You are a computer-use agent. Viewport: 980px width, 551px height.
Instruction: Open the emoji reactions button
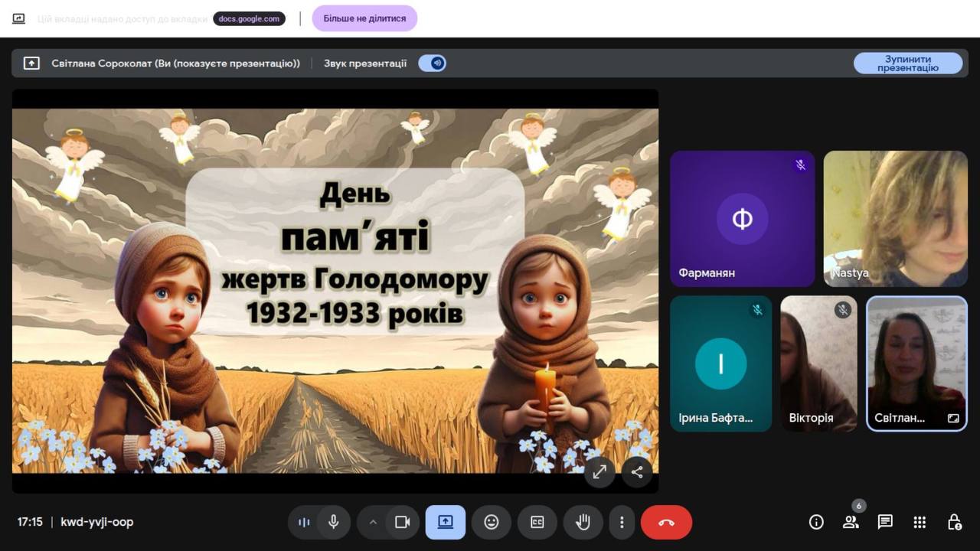click(492, 522)
